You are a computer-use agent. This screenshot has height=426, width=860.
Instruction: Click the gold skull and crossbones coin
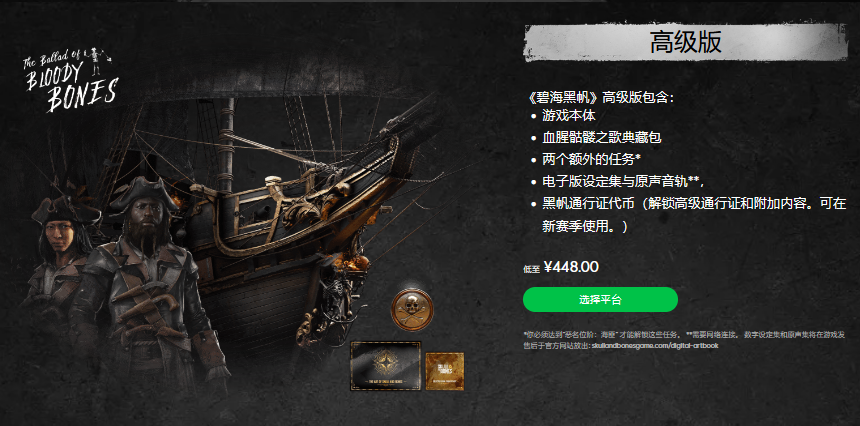(x=412, y=309)
